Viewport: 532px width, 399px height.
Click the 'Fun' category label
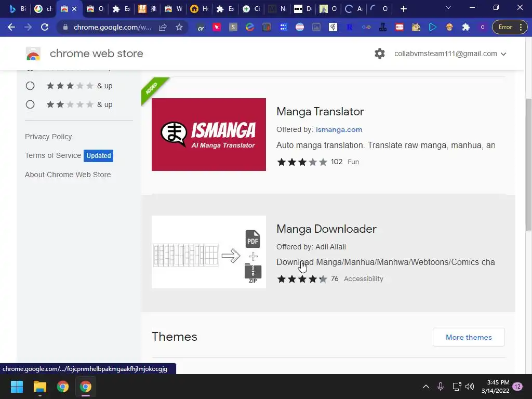(353, 162)
